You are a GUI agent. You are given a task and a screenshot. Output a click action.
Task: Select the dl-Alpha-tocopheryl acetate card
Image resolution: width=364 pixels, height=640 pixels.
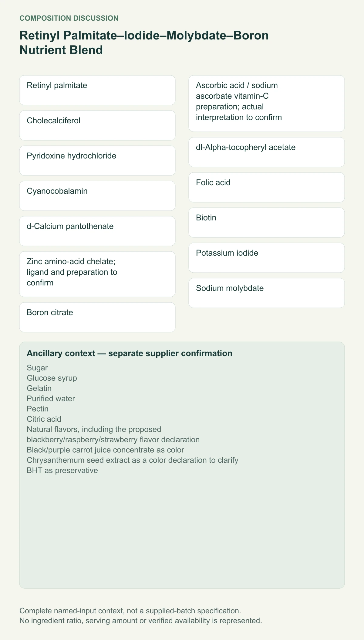267,152
